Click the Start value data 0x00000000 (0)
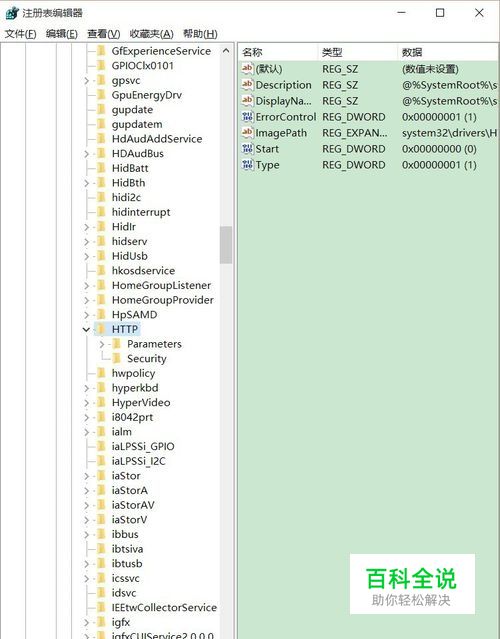Viewport: 500px width, 639px height. 439,149
